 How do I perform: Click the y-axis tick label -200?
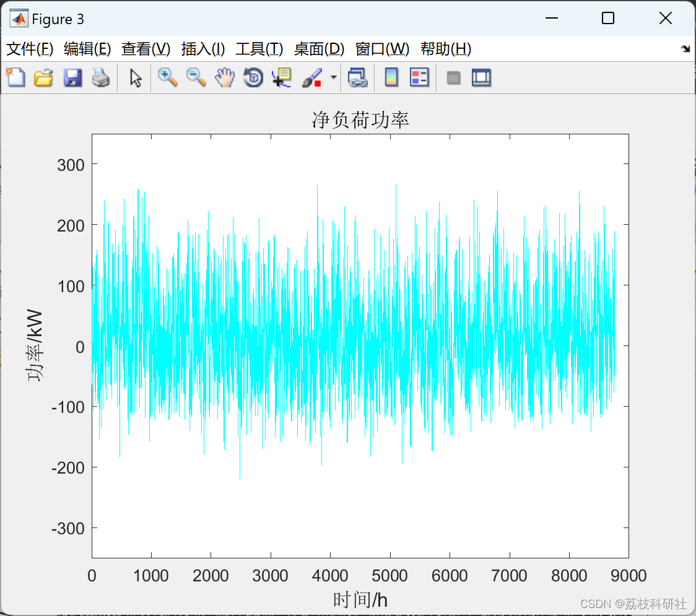pos(68,468)
